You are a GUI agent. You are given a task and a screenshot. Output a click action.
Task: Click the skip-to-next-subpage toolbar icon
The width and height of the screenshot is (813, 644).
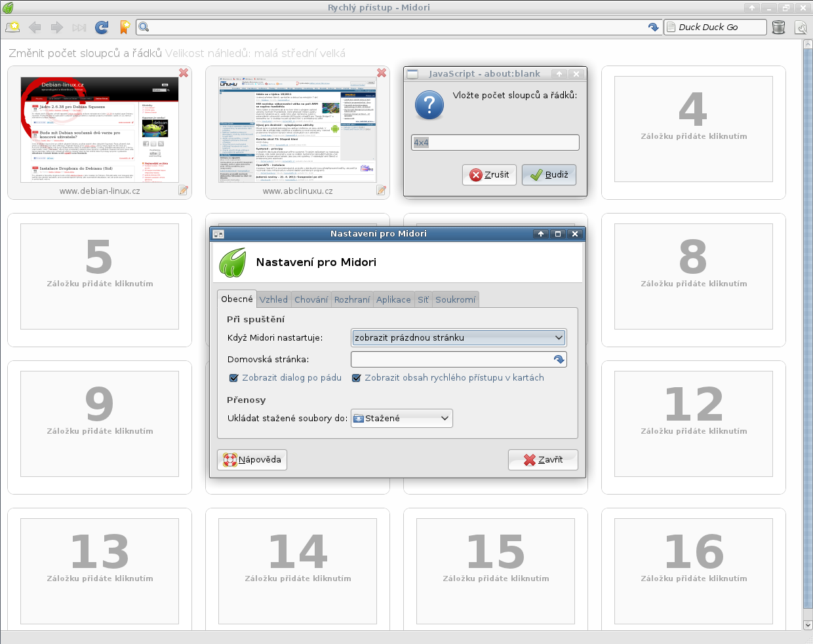point(79,27)
